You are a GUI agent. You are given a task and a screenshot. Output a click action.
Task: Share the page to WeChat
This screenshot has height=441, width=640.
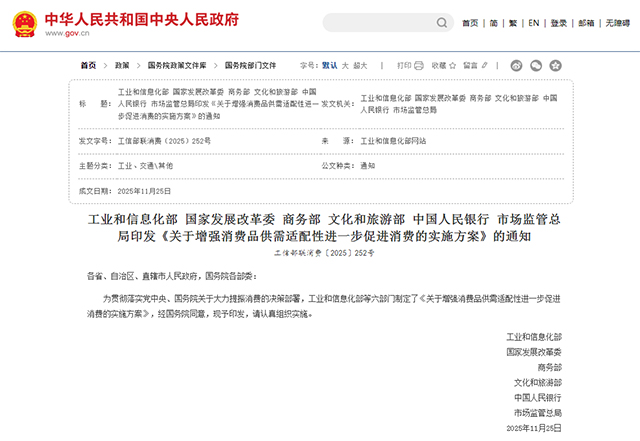(535, 65)
